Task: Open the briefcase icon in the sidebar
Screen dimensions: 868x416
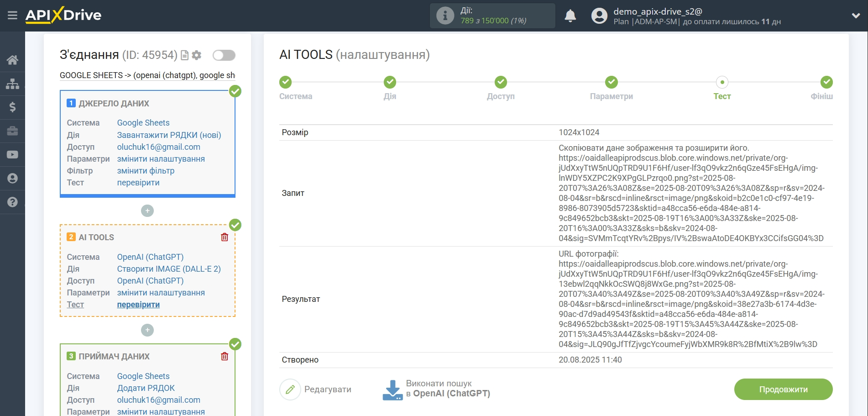Action: 12,131
